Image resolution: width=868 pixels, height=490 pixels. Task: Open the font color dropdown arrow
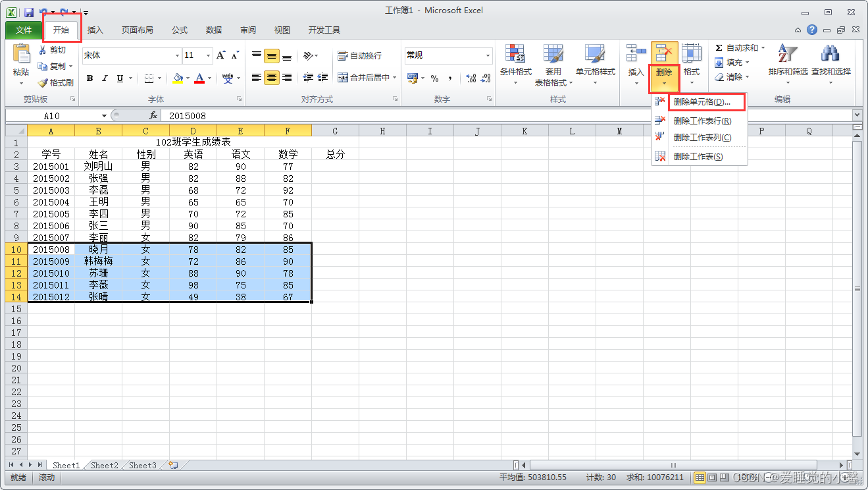tap(210, 78)
